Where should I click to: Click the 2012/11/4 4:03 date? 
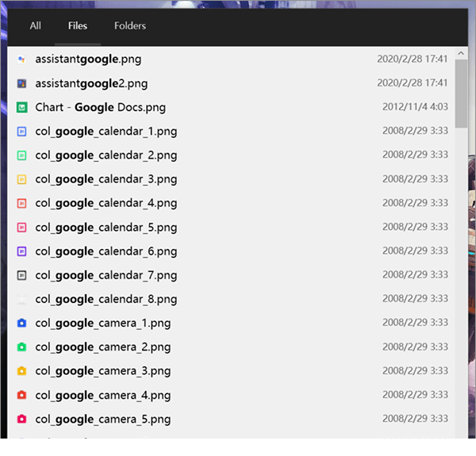(415, 107)
